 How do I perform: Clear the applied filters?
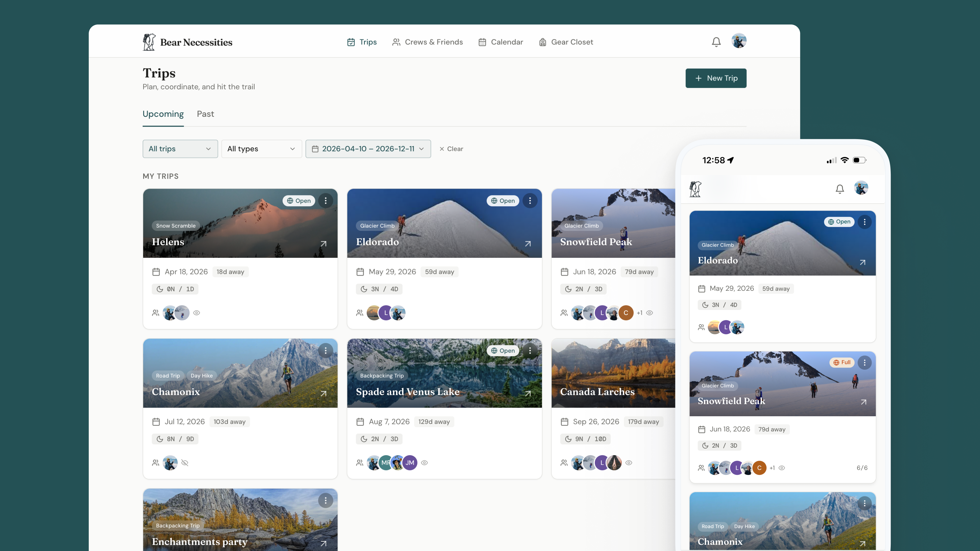451,149
